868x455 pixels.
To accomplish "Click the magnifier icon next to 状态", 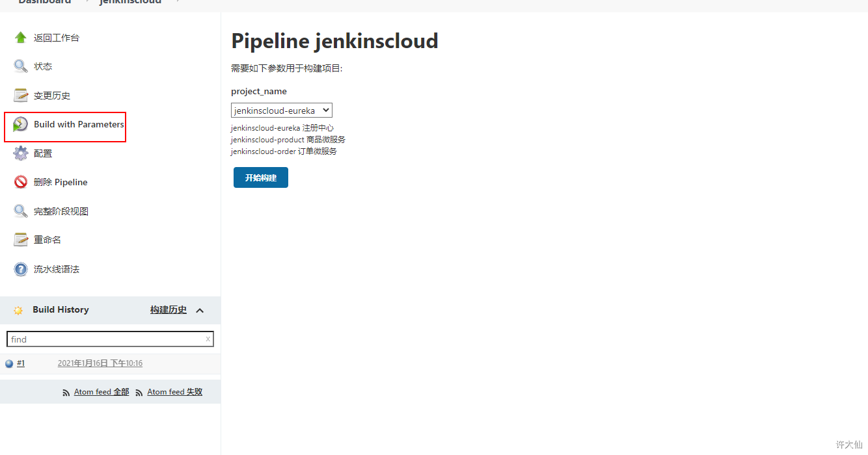I will (21, 66).
